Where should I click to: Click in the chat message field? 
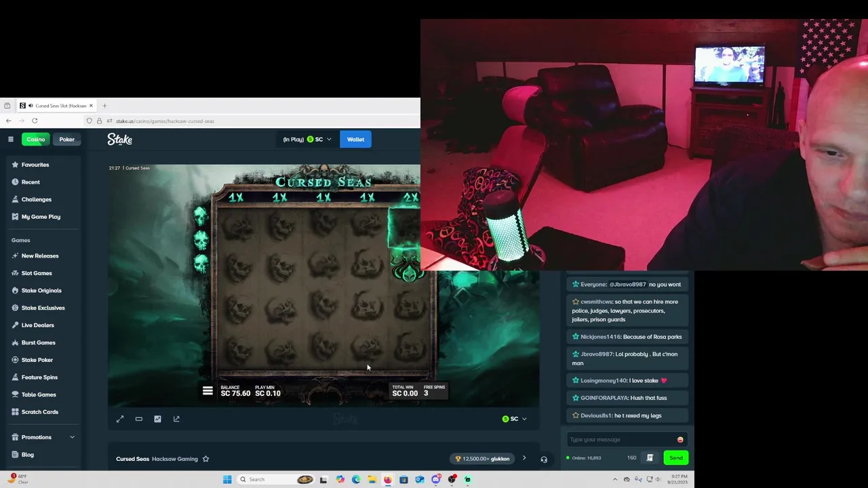point(622,439)
